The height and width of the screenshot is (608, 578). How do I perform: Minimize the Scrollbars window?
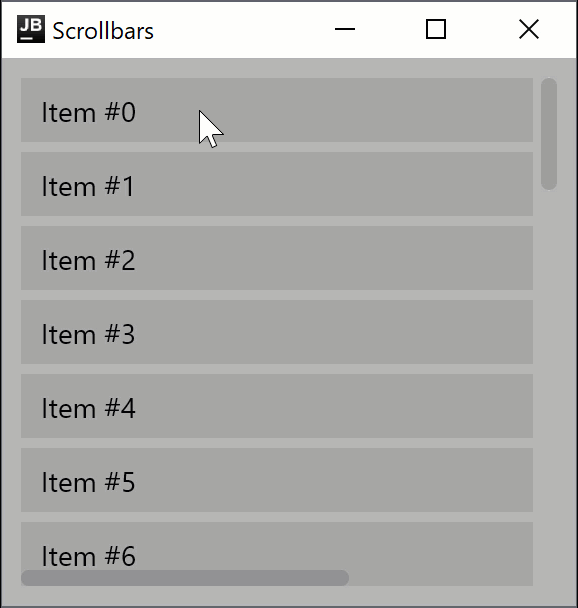click(345, 29)
